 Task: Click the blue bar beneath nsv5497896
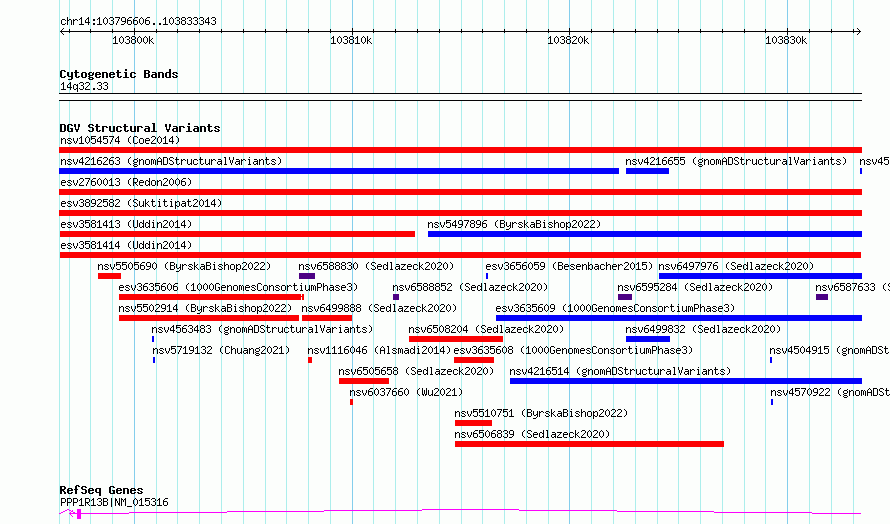tap(645, 234)
